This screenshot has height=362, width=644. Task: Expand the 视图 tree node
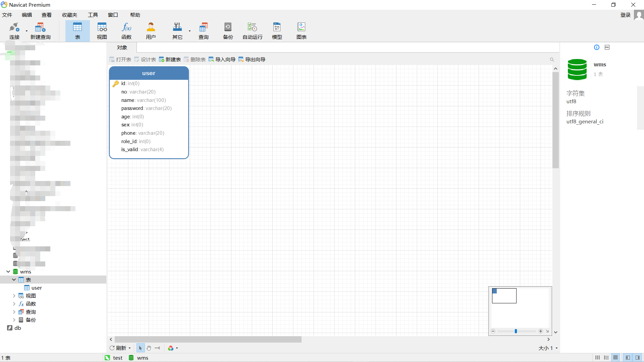(x=14, y=296)
